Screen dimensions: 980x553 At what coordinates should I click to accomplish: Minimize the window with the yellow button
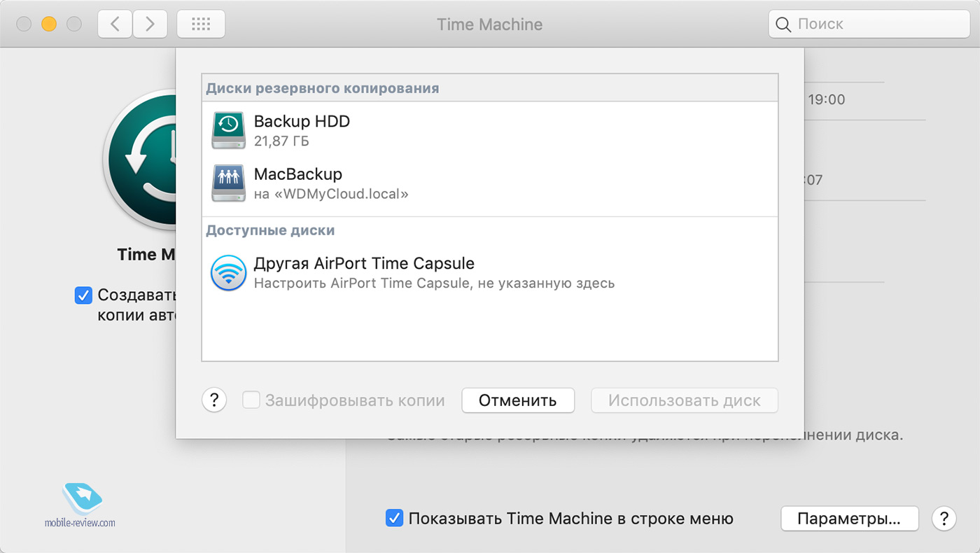pos(49,24)
